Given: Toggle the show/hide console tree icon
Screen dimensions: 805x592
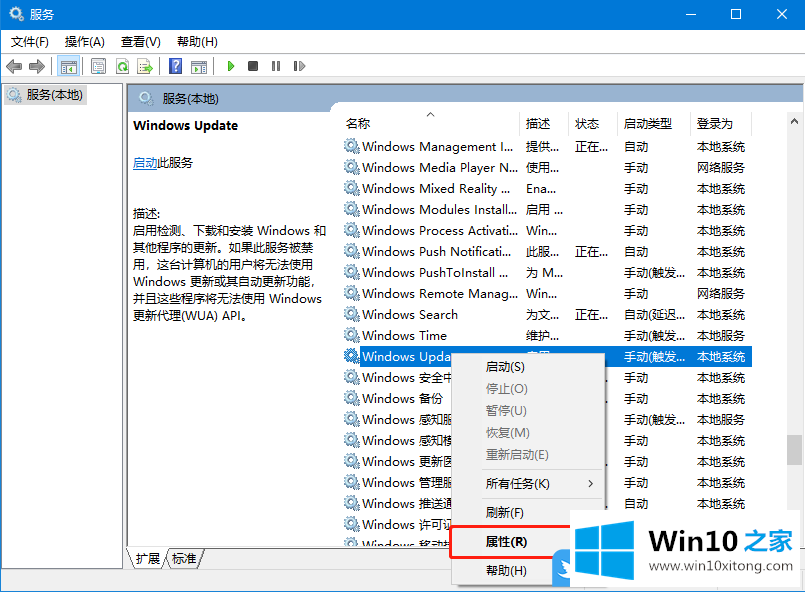Looking at the screenshot, I should (x=68, y=66).
